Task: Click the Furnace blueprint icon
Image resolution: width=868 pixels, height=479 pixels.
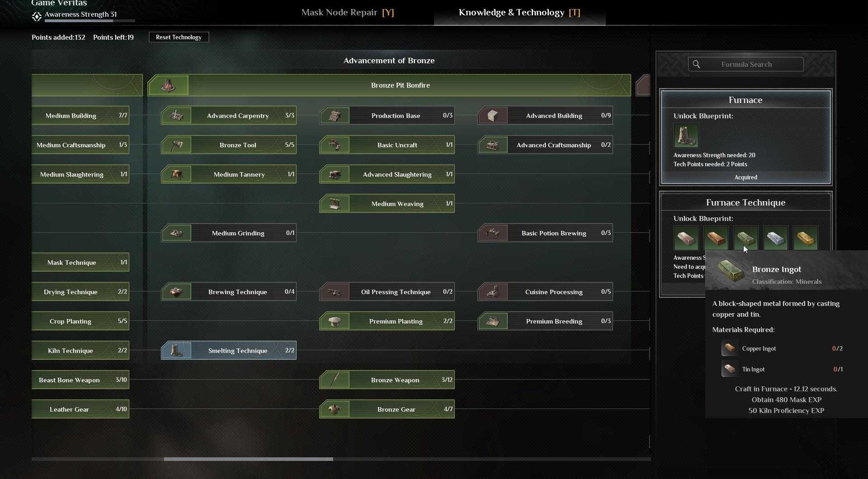Action: [x=686, y=136]
